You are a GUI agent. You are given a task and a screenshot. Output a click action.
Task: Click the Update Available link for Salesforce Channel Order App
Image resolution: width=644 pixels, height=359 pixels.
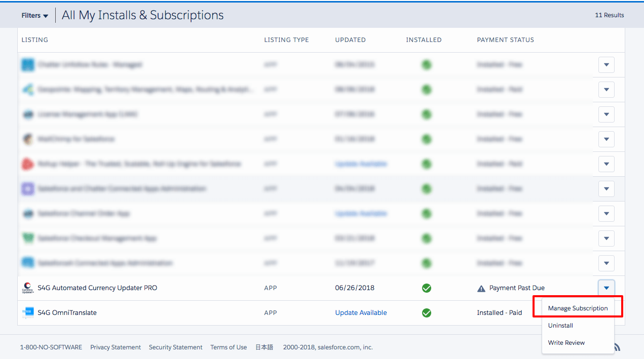point(361,214)
